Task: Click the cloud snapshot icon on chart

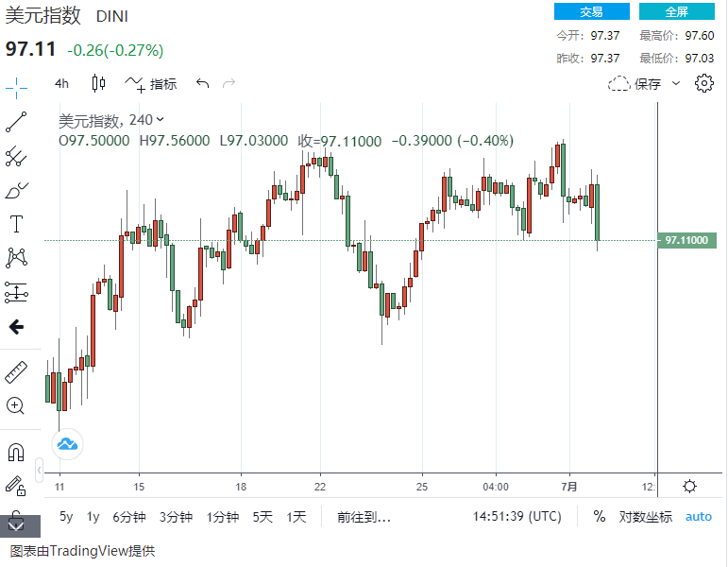Action: 67,444
